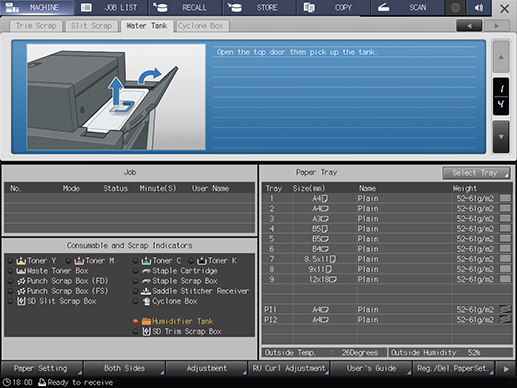This screenshot has height=388, width=517.
Task: Click the RU Curl Adjustment button
Action: click(289, 368)
